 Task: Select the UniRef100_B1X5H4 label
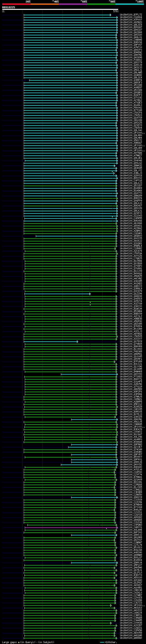tap(131, 261)
